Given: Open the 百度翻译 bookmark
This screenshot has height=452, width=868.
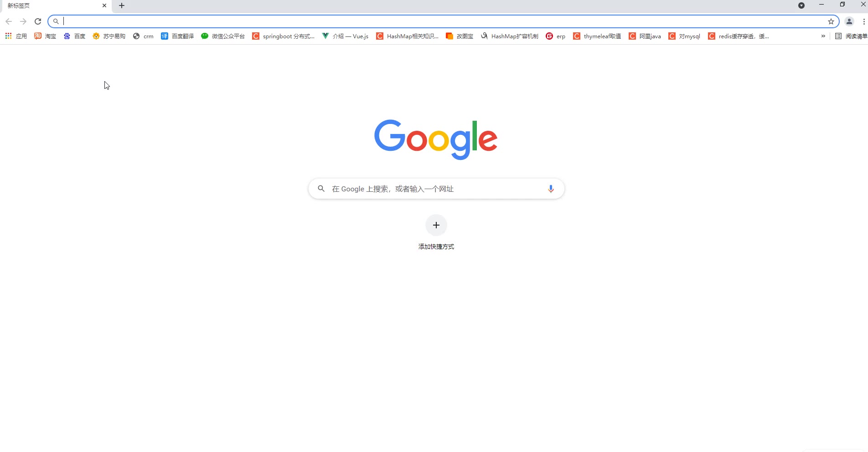Looking at the screenshot, I should coord(177,36).
